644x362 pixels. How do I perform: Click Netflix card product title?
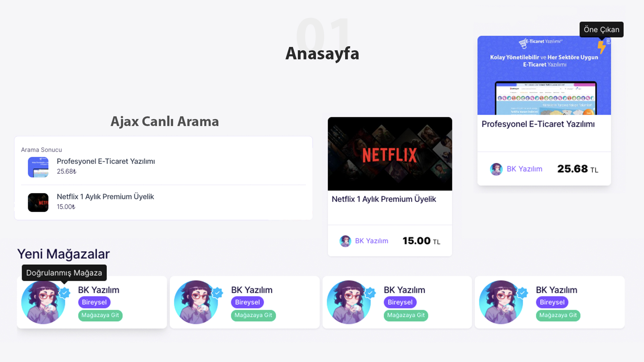384,199
